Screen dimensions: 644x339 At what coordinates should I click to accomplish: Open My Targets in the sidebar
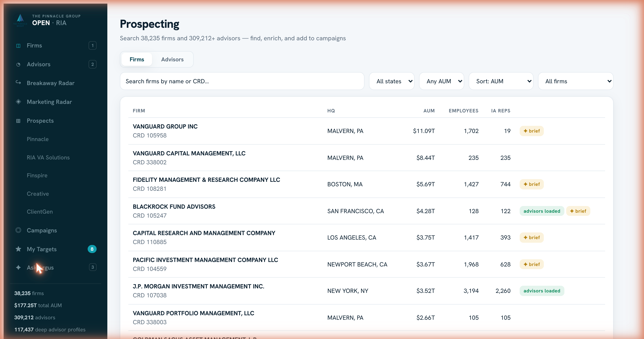click(x=55, y=249)
